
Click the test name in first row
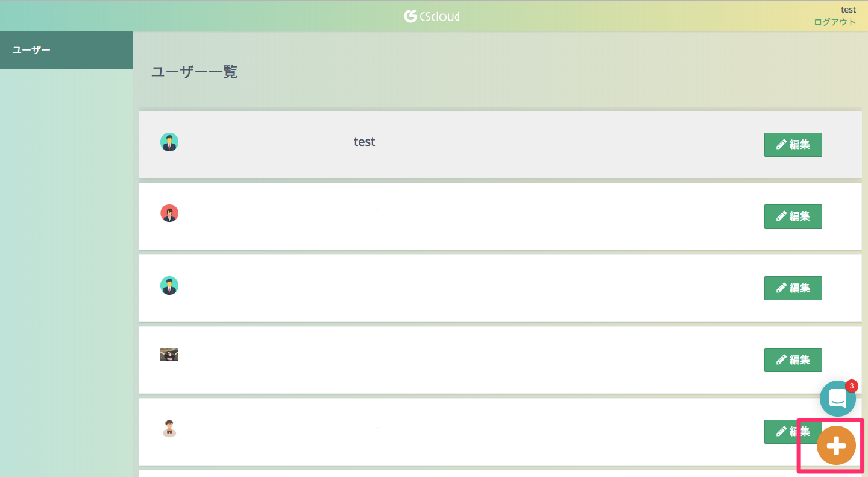pos(364,142)
